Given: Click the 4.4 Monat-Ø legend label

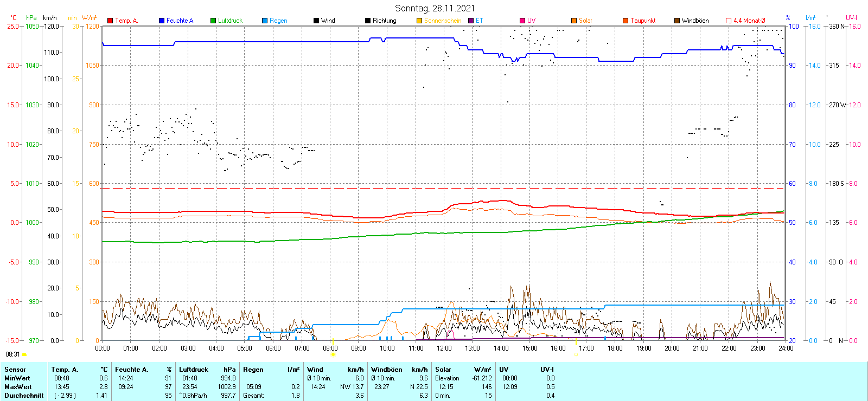Looking at the screenshot, I should coord(749,21).
